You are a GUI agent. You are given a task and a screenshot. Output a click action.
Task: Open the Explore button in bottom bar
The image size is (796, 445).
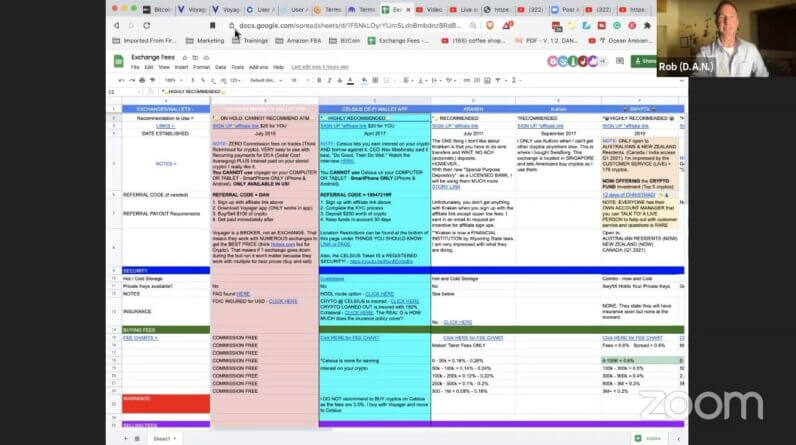tap(648, 438)
